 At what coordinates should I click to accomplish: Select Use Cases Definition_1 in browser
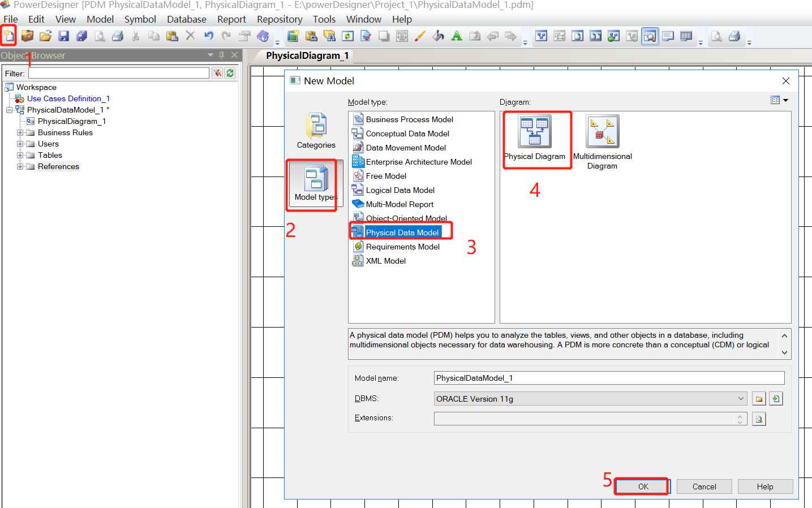click(68, 98)
